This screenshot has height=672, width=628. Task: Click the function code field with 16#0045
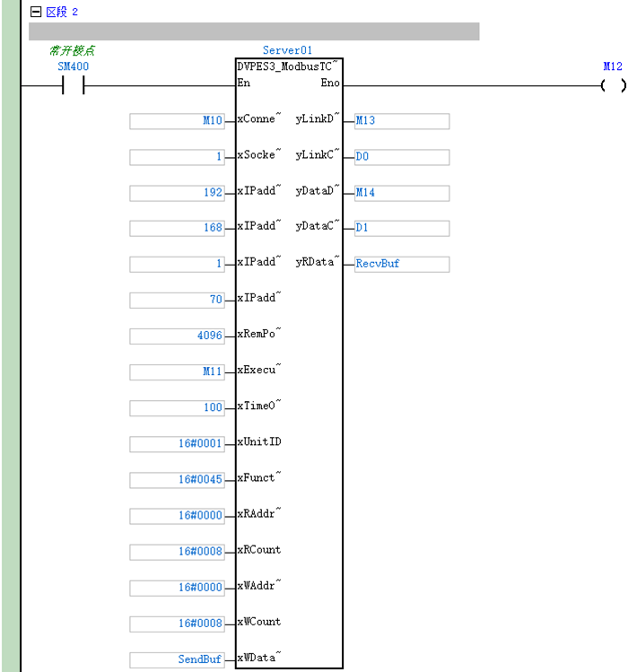pyautogui.click(x=177, y=480)
